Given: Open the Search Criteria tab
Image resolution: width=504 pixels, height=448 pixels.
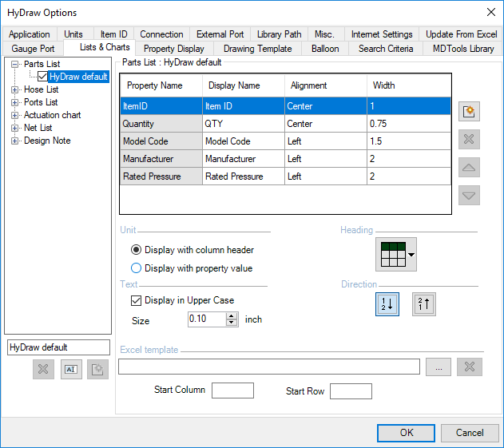Looking at the screenshot, I should tap(386, 49).
